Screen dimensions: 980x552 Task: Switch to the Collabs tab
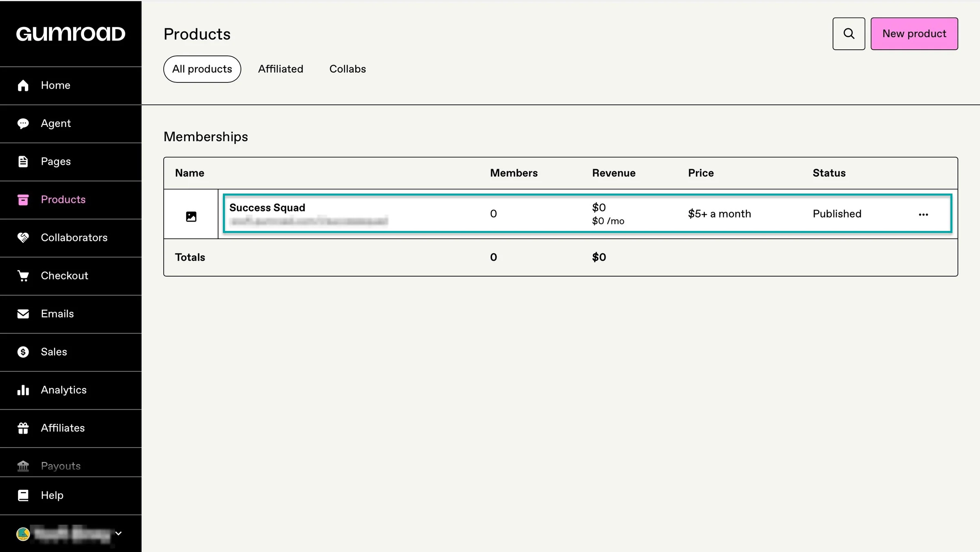coord(347,69)
